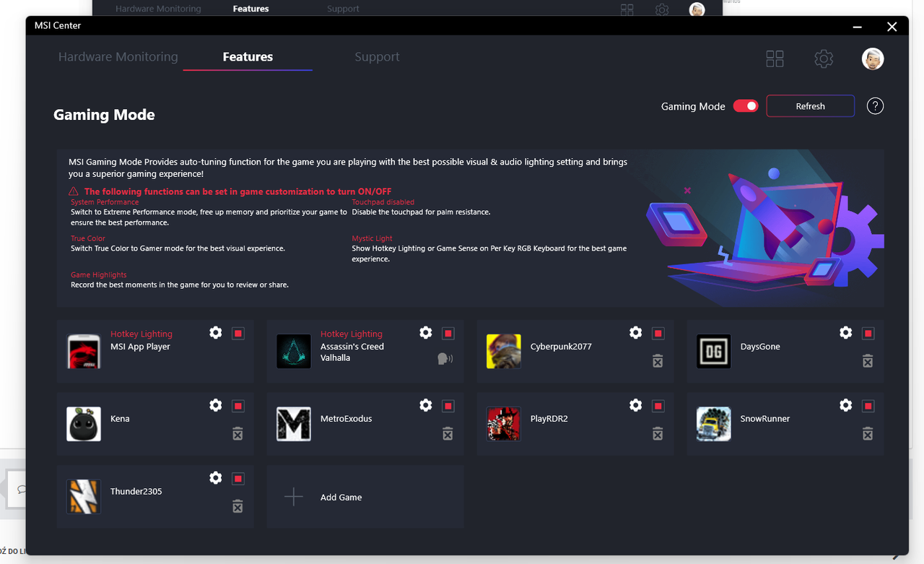This screenshot has width=924, height=564.
Task: Toggle red checkbox for MetroExodus
Action: coord(448,406)
